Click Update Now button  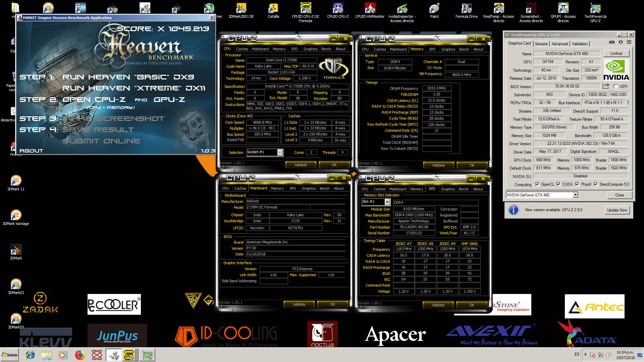click(617, 210)
